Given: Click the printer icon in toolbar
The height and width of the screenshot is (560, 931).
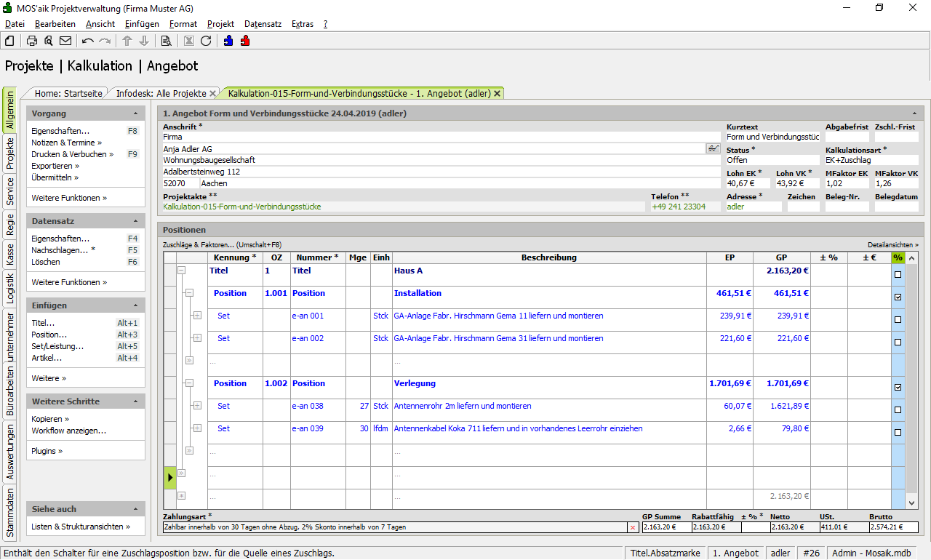Looking at the screenshot, I should coord(32,41).
